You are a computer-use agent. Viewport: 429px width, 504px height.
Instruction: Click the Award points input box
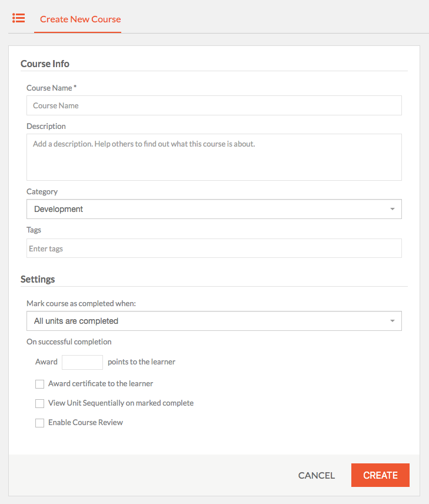coord(82,362)
